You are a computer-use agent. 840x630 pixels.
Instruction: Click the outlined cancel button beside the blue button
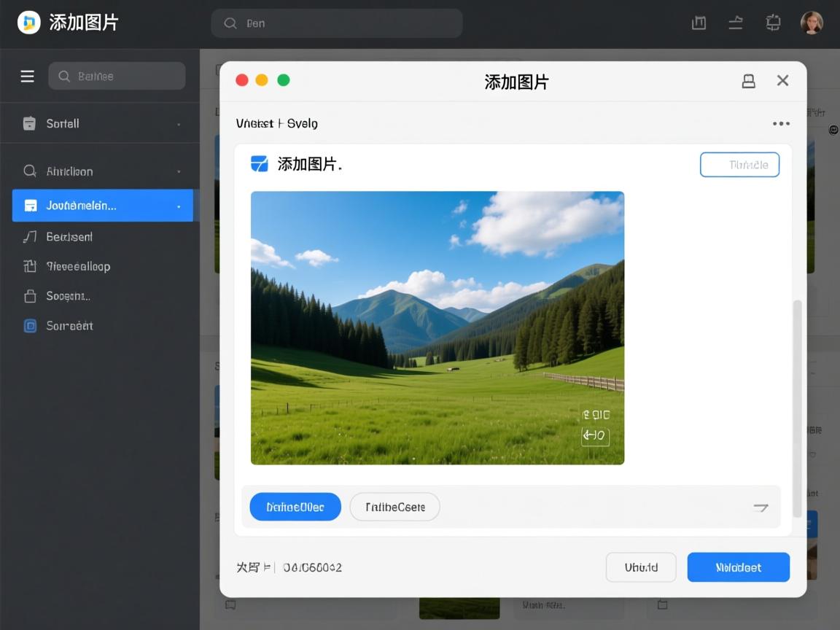click(640, 567)
